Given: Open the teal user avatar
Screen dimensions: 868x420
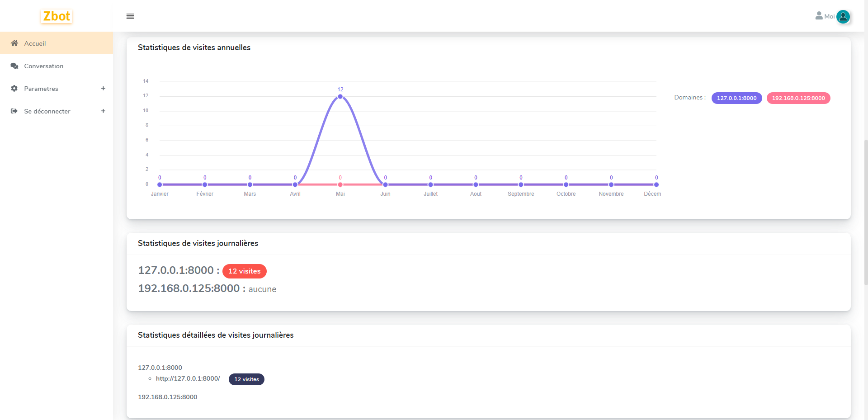Looking at the screenshot, I should [843, 17].
